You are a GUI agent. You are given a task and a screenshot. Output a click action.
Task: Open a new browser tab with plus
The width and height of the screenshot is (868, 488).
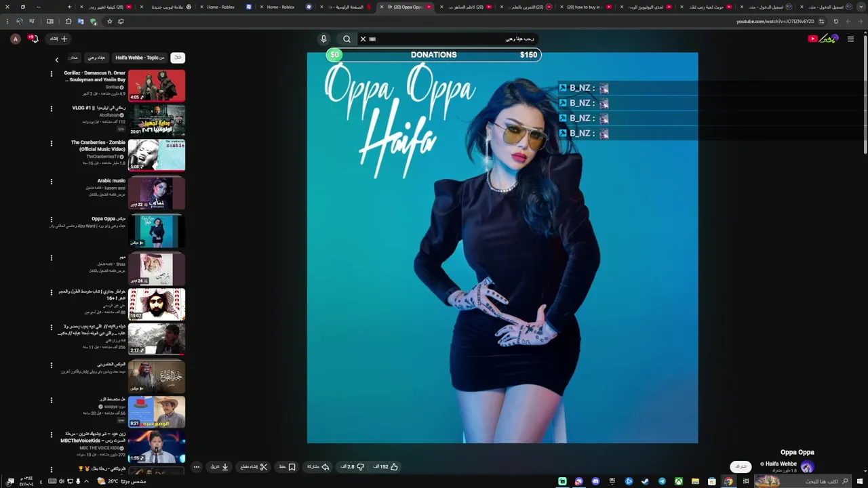tap(69, 7)
